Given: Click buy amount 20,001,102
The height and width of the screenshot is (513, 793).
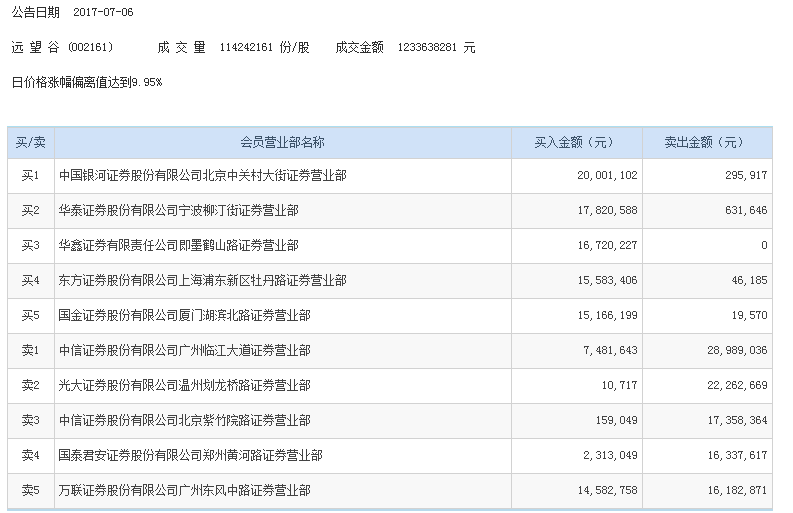Looking at the screenshot, I should coord(607,176).
